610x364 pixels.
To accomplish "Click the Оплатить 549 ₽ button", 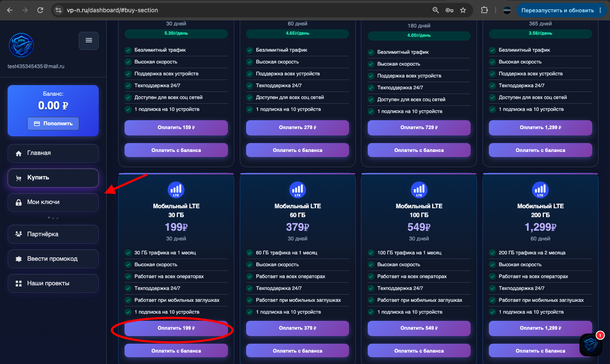I will [419, 328].
